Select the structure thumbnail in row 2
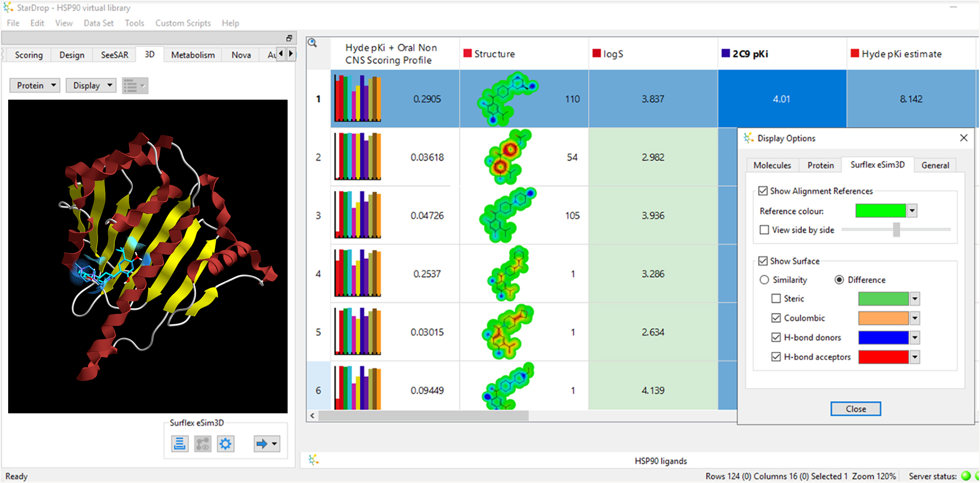Screen dimensions: 980x483 coord(506,157)
